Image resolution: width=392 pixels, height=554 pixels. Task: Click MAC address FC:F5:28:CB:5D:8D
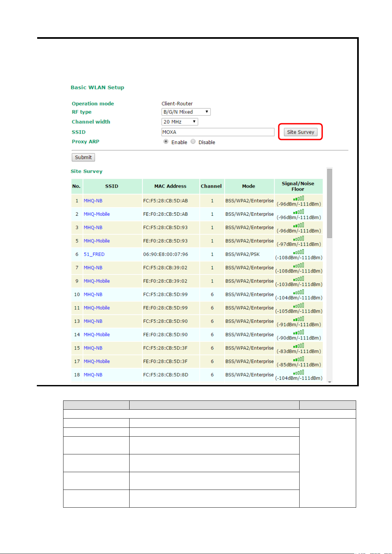coord(165,375)
